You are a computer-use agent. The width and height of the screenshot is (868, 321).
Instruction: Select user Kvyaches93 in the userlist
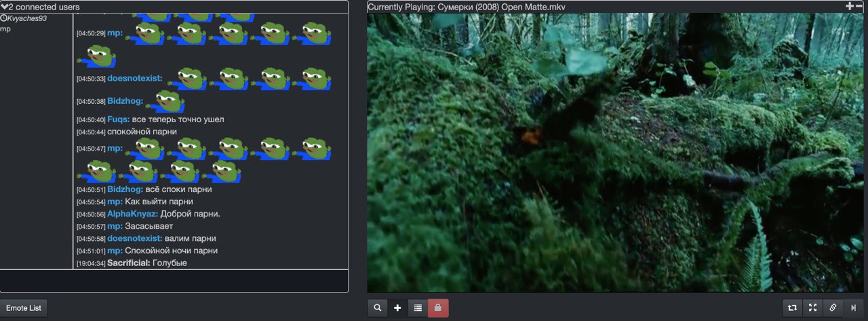tap(27, 18)
